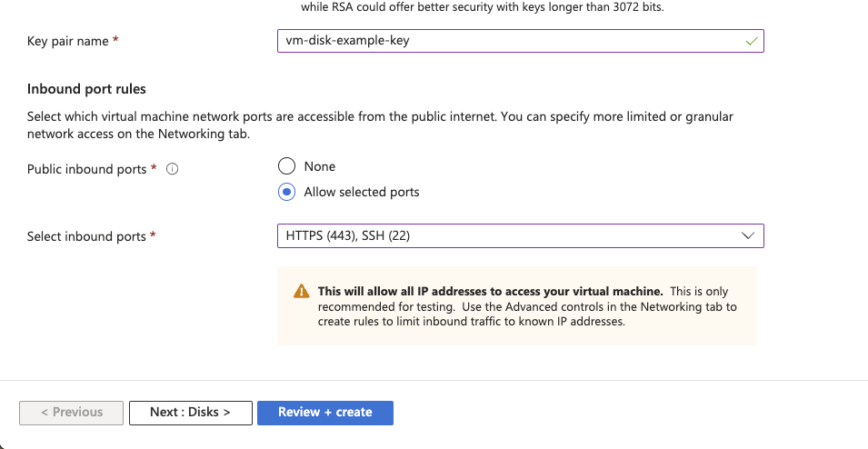The height and width of the screenshot is (449, 868).
Task: Click the Public inbound ports label
Action: click(87, 169)
